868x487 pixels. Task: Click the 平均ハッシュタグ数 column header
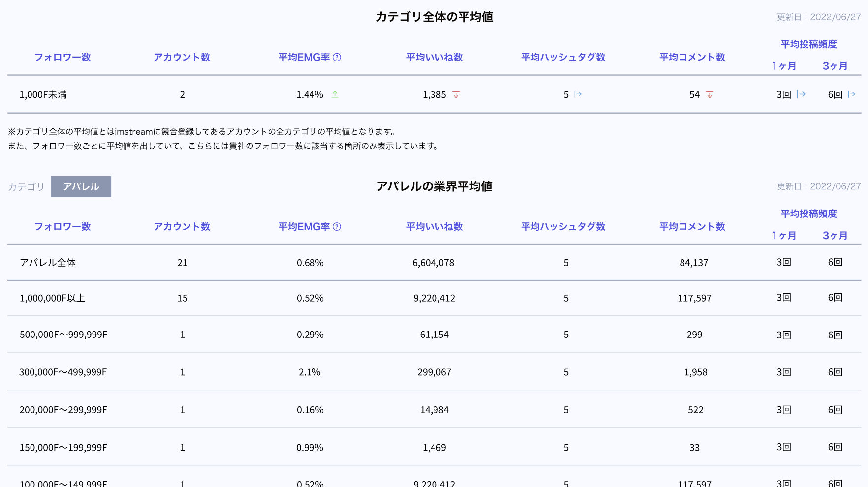563,57
